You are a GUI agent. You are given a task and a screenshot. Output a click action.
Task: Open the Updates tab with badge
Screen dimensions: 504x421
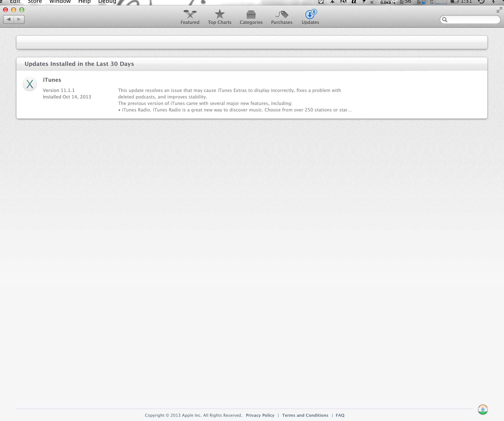tap(310, 17)
